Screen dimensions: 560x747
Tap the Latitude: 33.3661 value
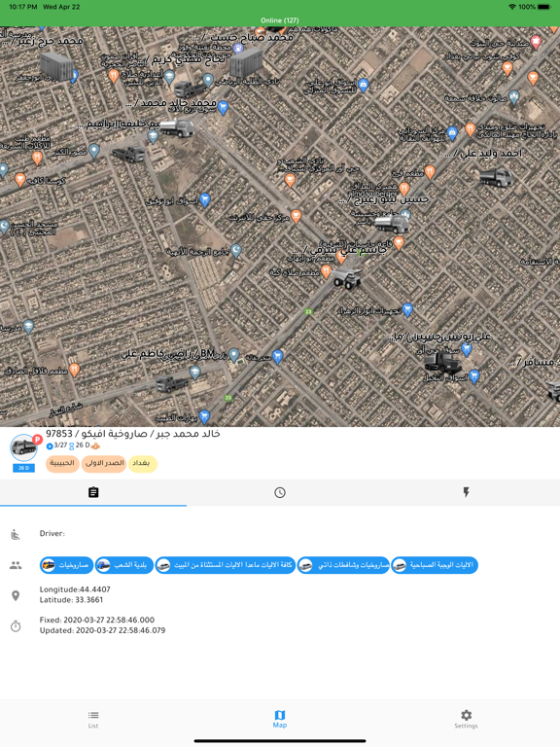pyautogui.click(x=71, y=600)
